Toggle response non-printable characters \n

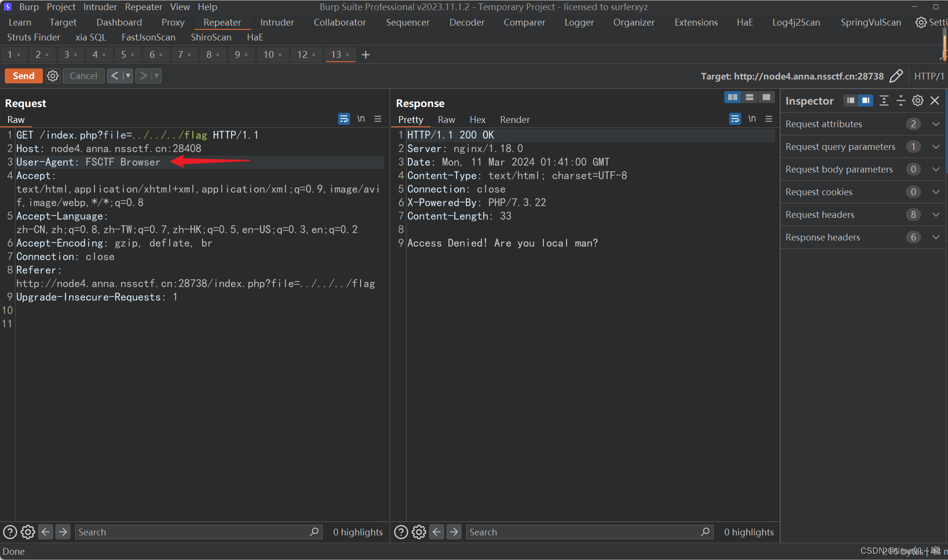pos(752,119)
